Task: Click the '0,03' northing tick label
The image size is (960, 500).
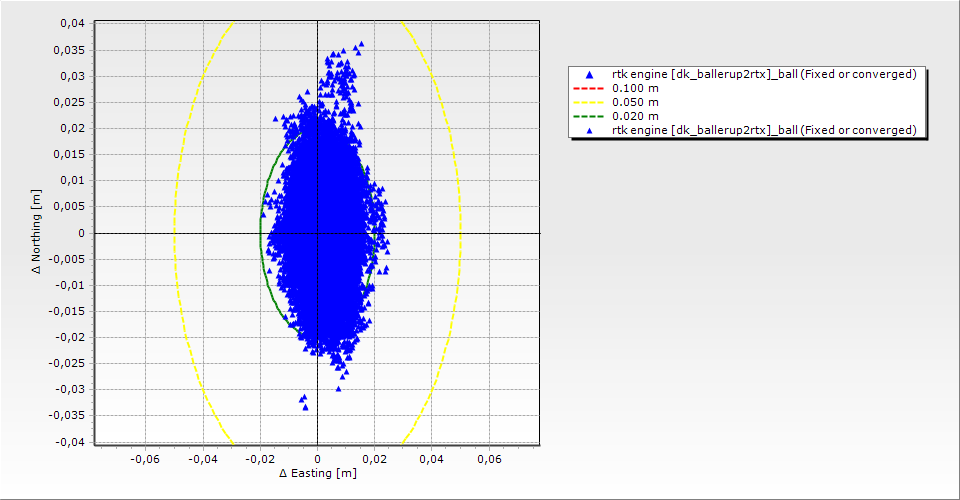Action: [x=72, y=76]
